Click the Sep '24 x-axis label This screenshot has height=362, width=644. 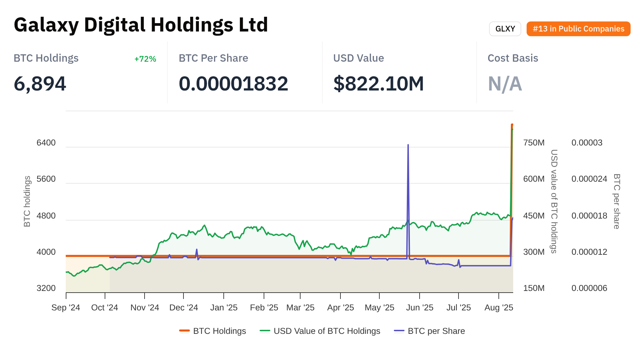pos(66,308)
